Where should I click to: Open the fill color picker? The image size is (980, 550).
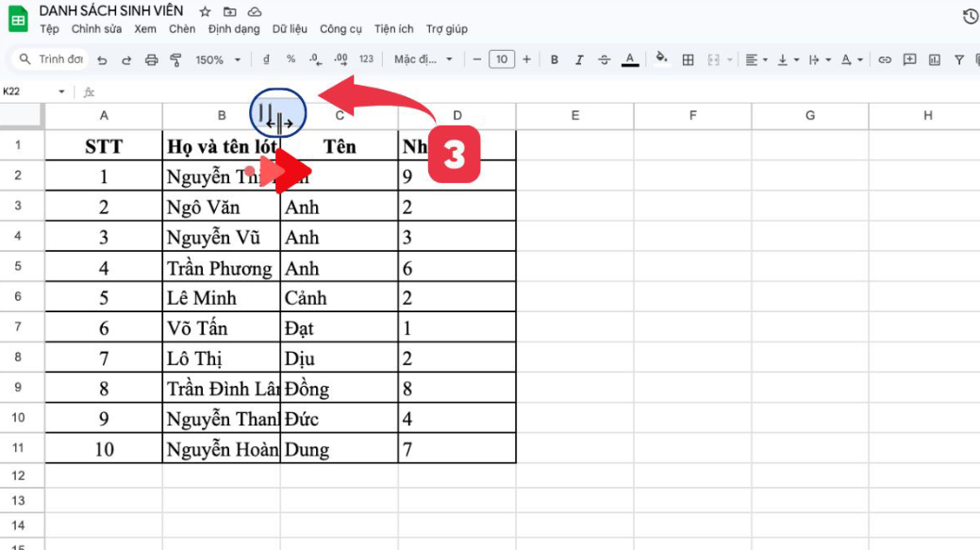[x=660, y=58]
